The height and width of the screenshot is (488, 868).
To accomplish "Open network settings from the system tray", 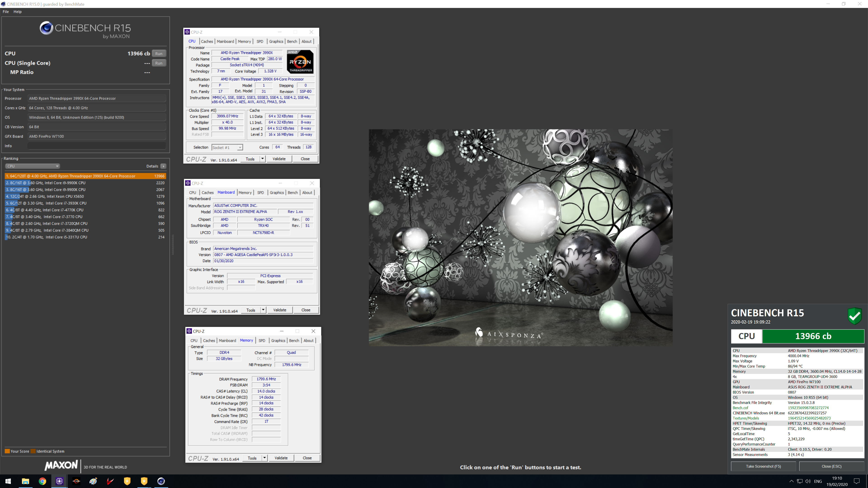I will tap(800, 481).
